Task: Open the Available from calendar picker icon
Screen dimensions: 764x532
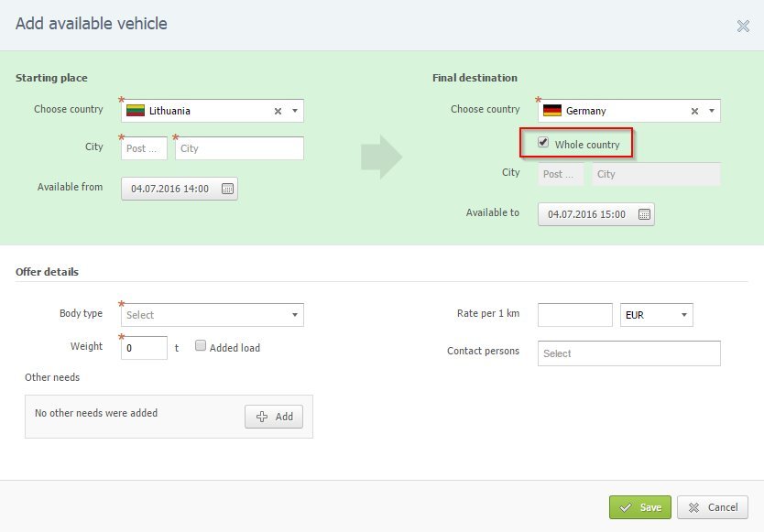Action: click(x=227, y=190)
